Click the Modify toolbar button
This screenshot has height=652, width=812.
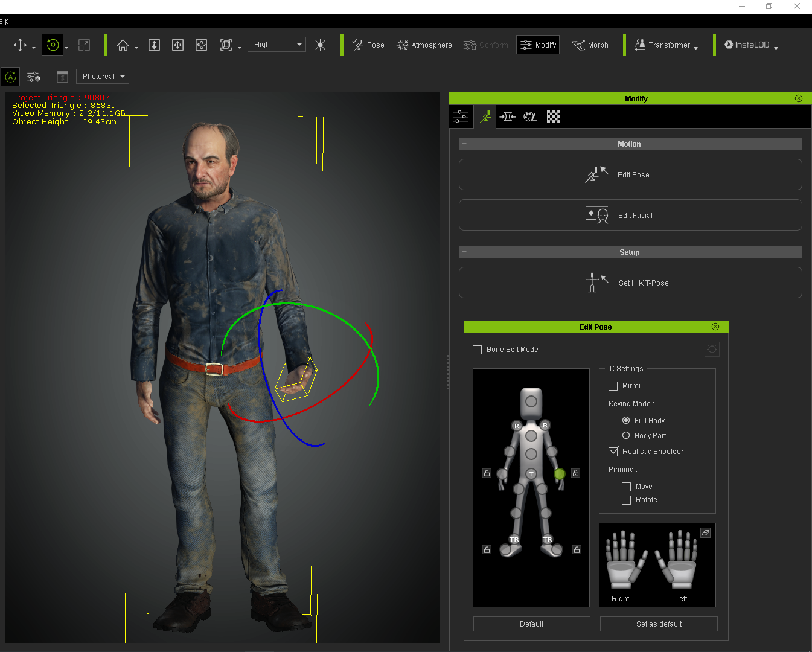(x=538, y=45)
